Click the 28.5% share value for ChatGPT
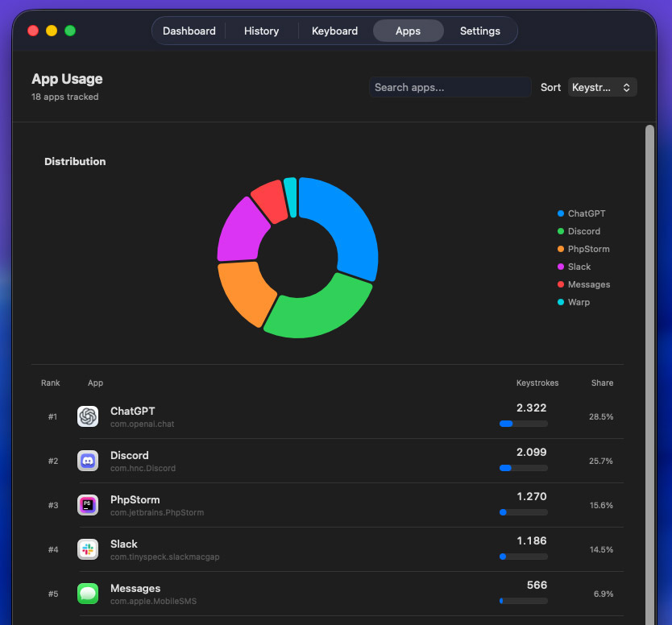Image resolution: width=672 pixels, height=625 pixels. (x=601, y=417)
